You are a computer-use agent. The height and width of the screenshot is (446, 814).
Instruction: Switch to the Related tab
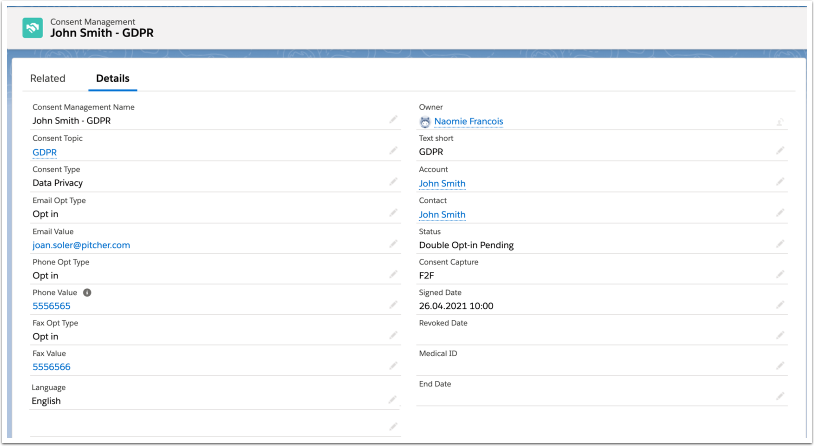point(48,78)
